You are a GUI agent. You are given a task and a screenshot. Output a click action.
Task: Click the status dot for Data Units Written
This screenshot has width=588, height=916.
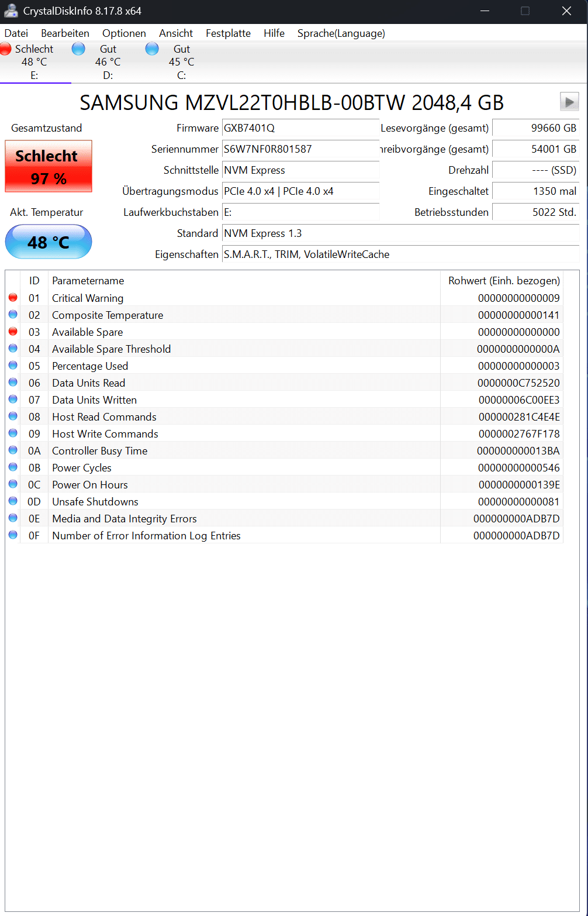point(13,399)
